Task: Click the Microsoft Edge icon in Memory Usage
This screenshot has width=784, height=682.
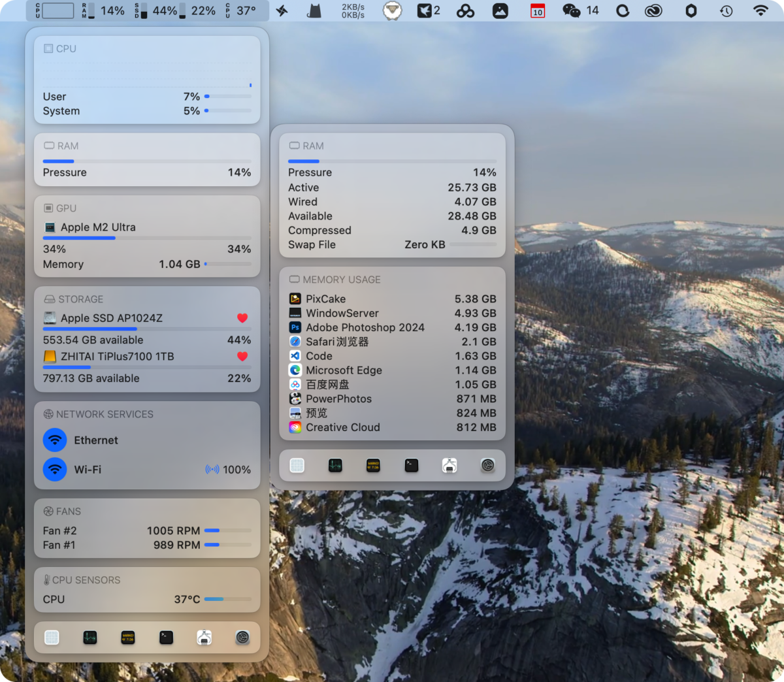Action: tap(295, 370)
